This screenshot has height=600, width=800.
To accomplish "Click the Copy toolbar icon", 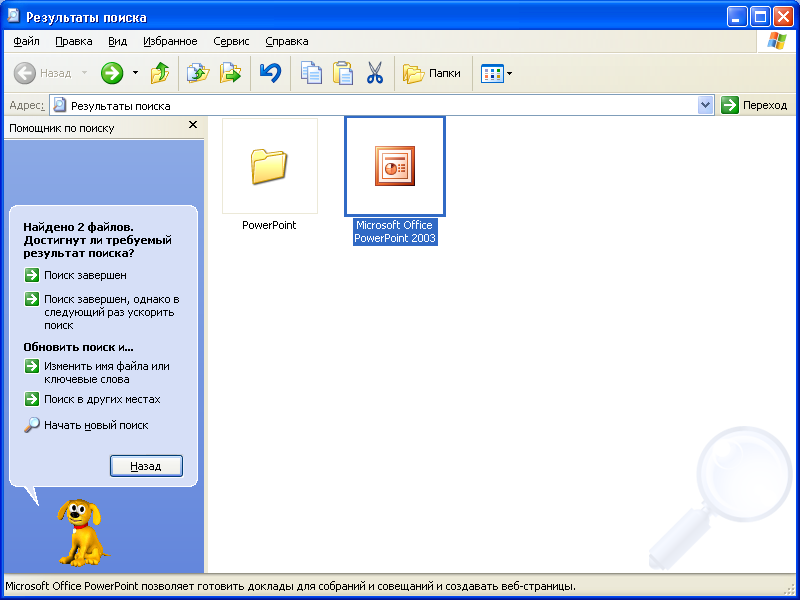I will click(x=311, y=73).
